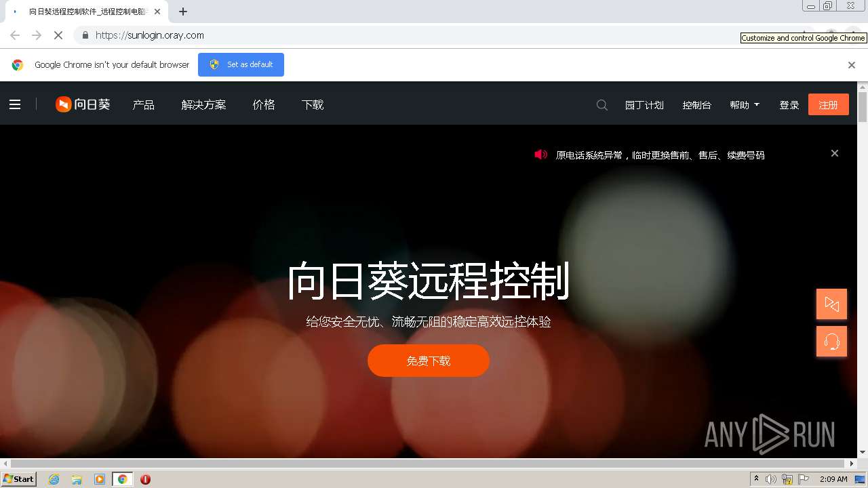Close the default browser infobar
The height and width of the screenshot is (488, 868).
pyautogui.click(x=852, y=65)
